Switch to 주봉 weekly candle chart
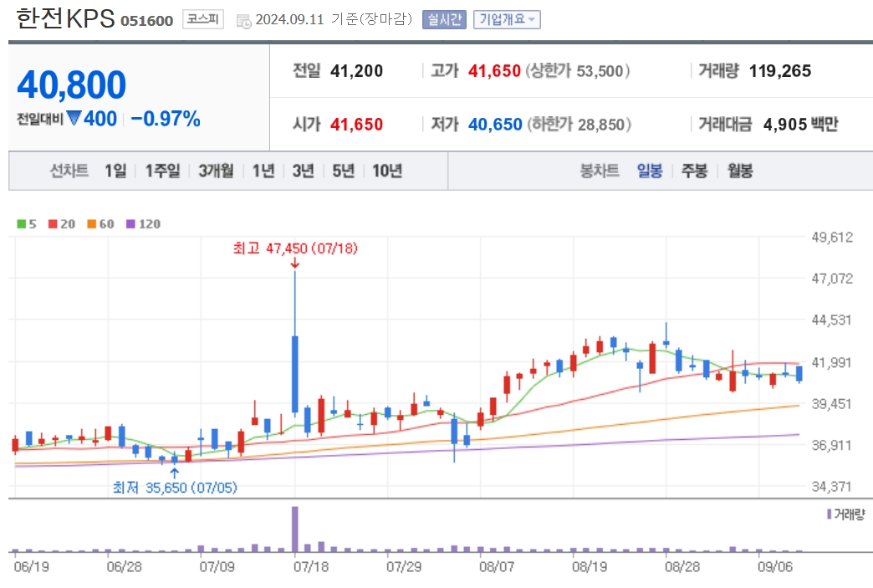The image size is (873, 588). pos(694,171)
